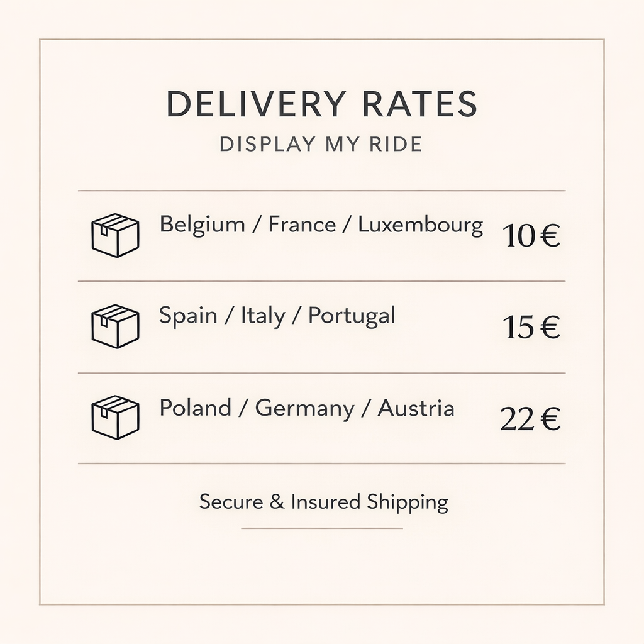
Task: Select France in the first row
Action: pyautogui.click(x=302, y=225)
